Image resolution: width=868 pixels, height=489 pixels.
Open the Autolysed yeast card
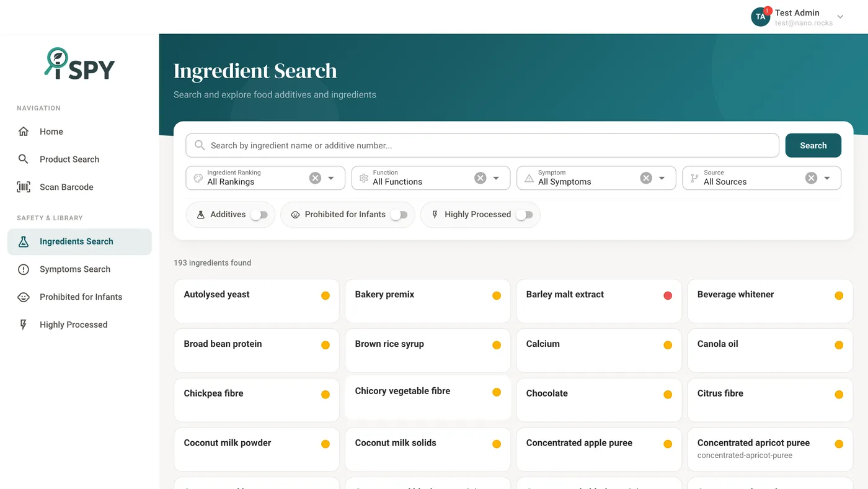pos(257,301)
